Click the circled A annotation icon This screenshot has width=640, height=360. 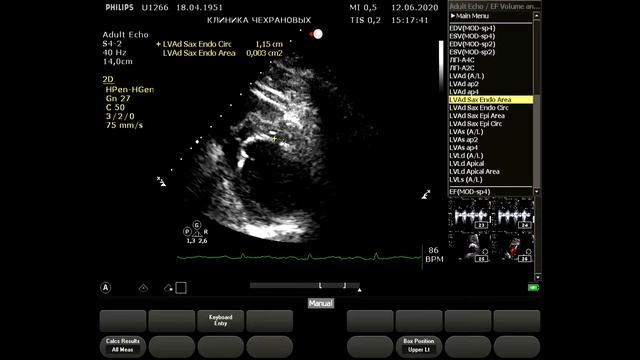(x=105, y=288)
